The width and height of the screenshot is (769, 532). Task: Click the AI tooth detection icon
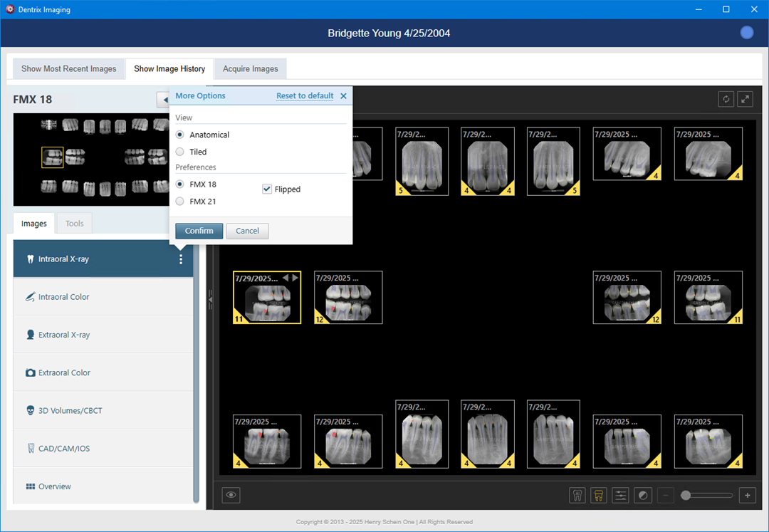[577, 495]
